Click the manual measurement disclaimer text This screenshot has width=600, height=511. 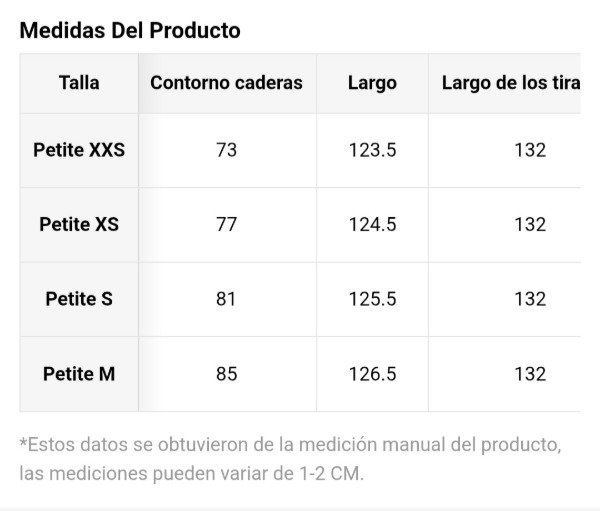coord(290,458)
